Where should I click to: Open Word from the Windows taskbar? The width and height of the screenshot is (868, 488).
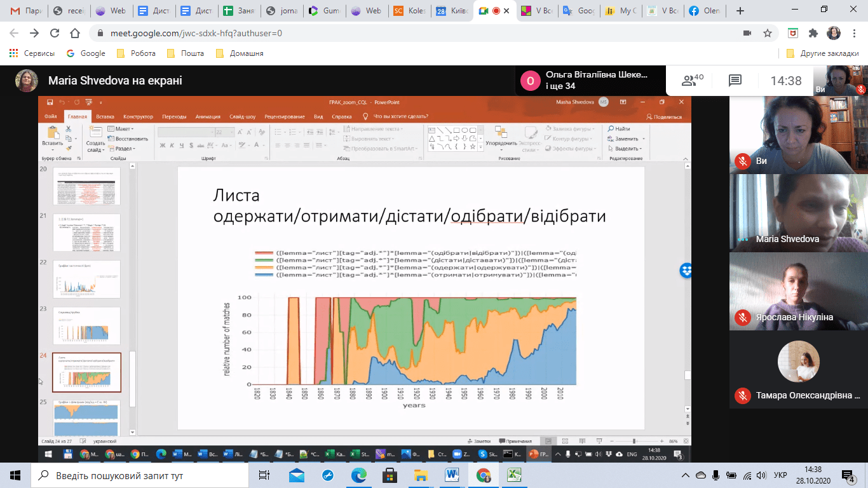(452, 475)
